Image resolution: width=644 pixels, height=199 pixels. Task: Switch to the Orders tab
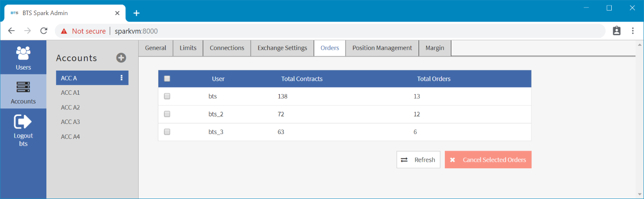(x=330, y=48)
